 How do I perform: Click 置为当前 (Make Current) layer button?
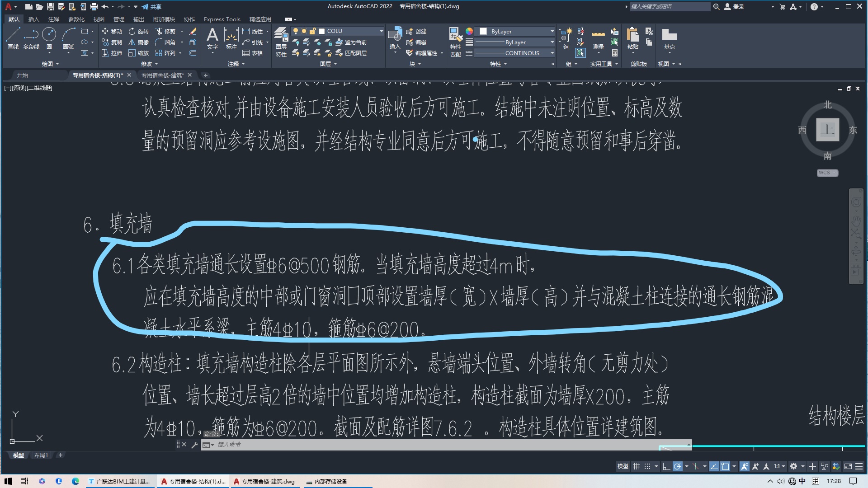pos(351,42)
